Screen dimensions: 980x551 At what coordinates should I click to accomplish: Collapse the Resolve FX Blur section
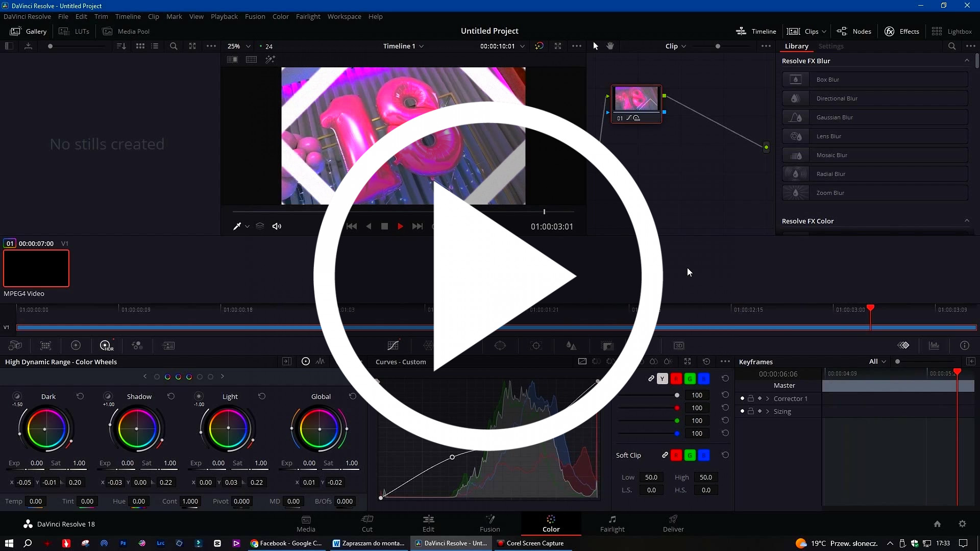tap(967, 61)
